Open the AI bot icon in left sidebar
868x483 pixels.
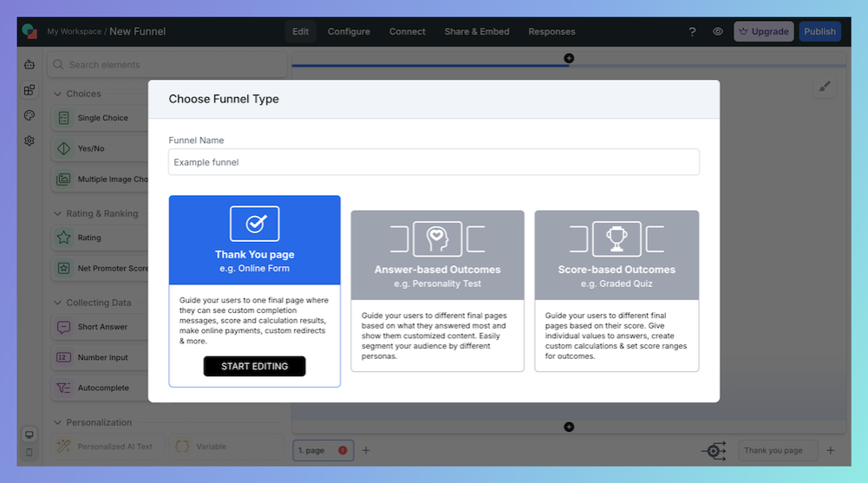pyautogui.click(x=29, y=65)
